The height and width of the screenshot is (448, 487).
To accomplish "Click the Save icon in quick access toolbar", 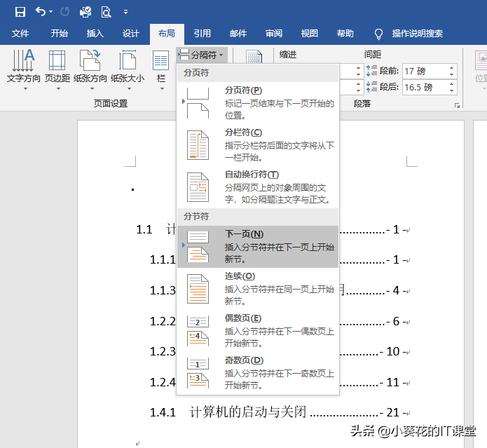I will coord(20,12).
